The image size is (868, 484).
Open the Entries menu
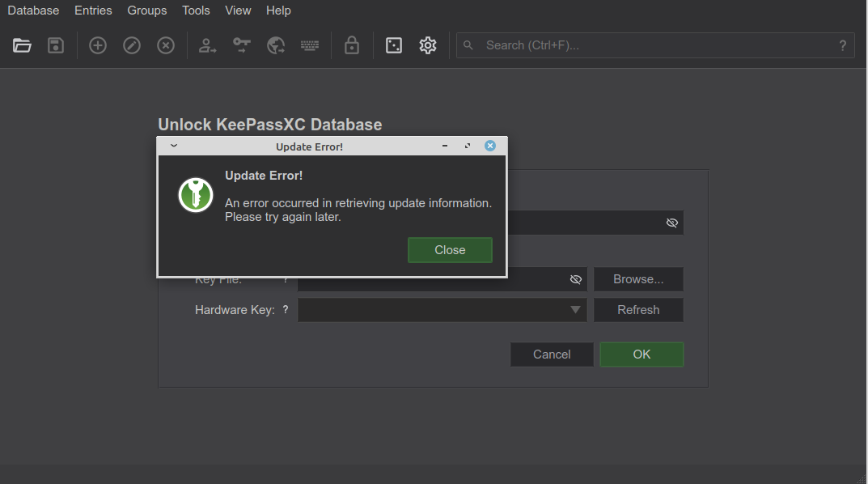pos(93,11)
